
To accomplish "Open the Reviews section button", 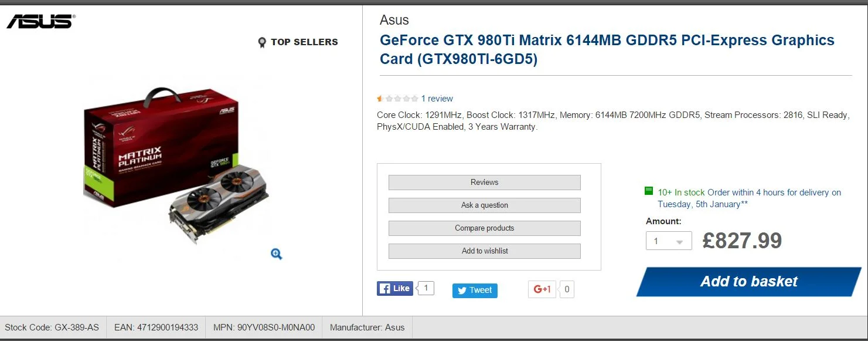I will point(484,183).
